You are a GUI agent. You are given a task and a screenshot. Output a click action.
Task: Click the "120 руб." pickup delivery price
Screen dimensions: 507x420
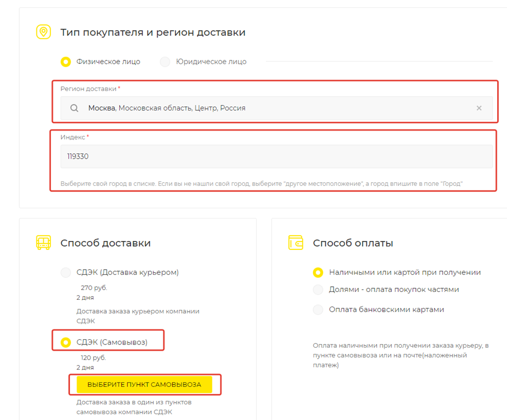93,358
